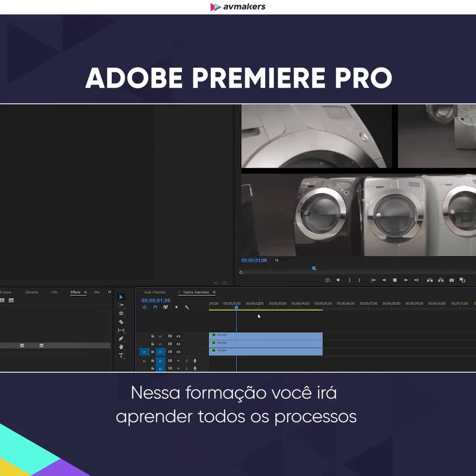The image size is (476, 476).
Task: Select clip 02.mp4 on V2
Action: [266, 344]
